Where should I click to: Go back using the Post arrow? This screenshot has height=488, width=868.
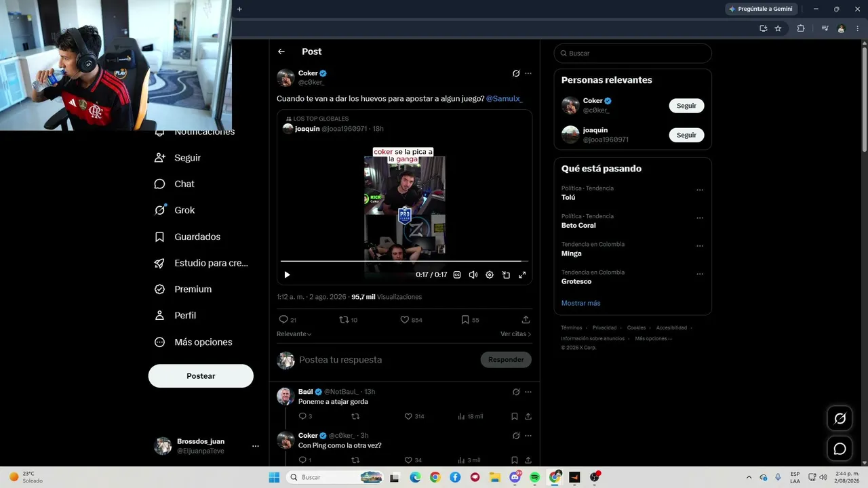click(x=281, y=52)
